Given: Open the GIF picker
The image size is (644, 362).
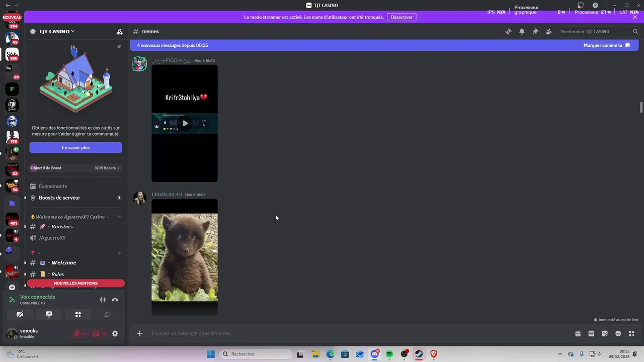Looking at the screenshot, I should [x=591, y=333].
